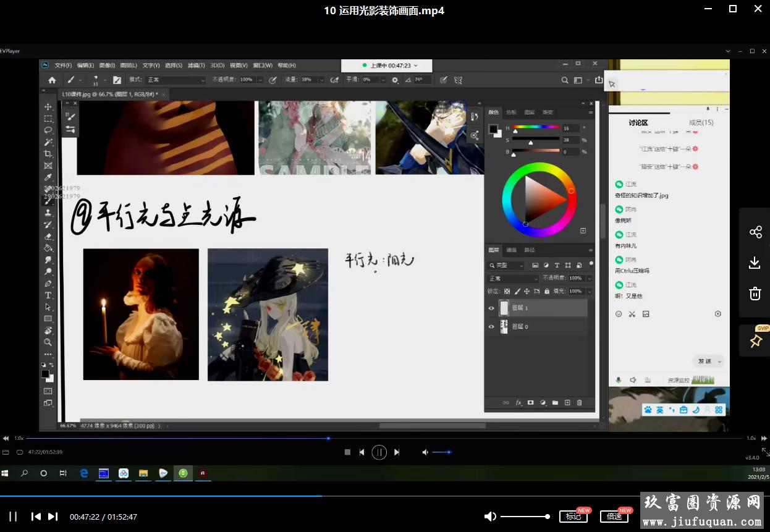Click the trash icon on the right sidebar
The image size is (770, 532).
click(755, 293)
